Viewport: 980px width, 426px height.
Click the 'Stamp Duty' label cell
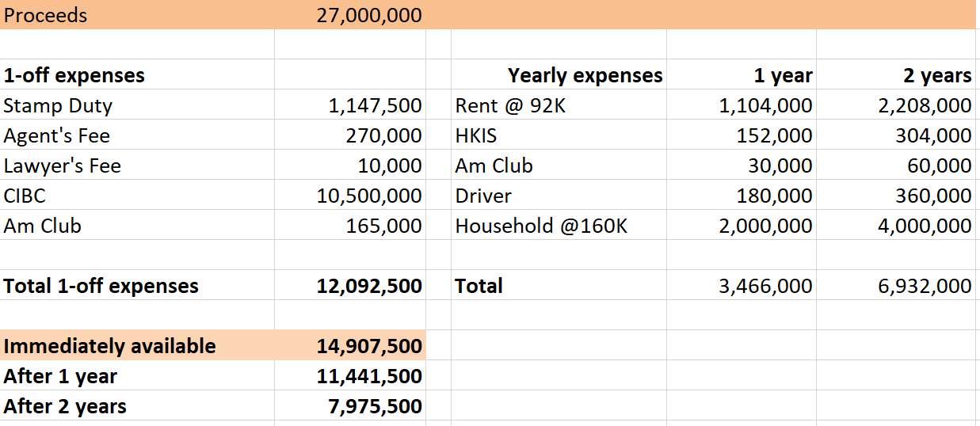[x=137, y=105]
